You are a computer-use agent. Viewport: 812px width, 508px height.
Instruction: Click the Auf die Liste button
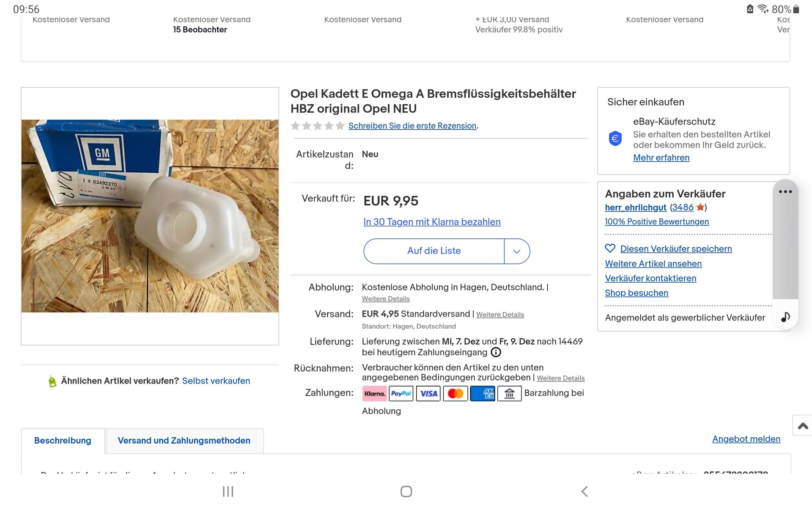434,251
